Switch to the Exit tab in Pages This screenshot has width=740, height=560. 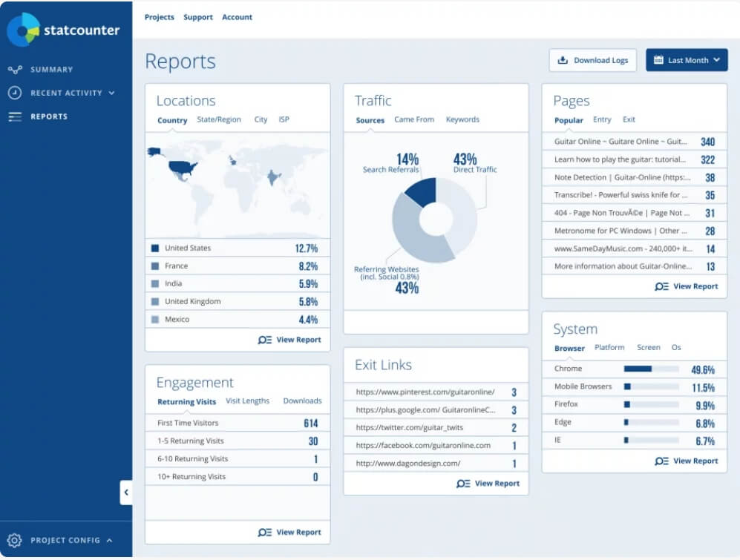[x=629, y=120]
